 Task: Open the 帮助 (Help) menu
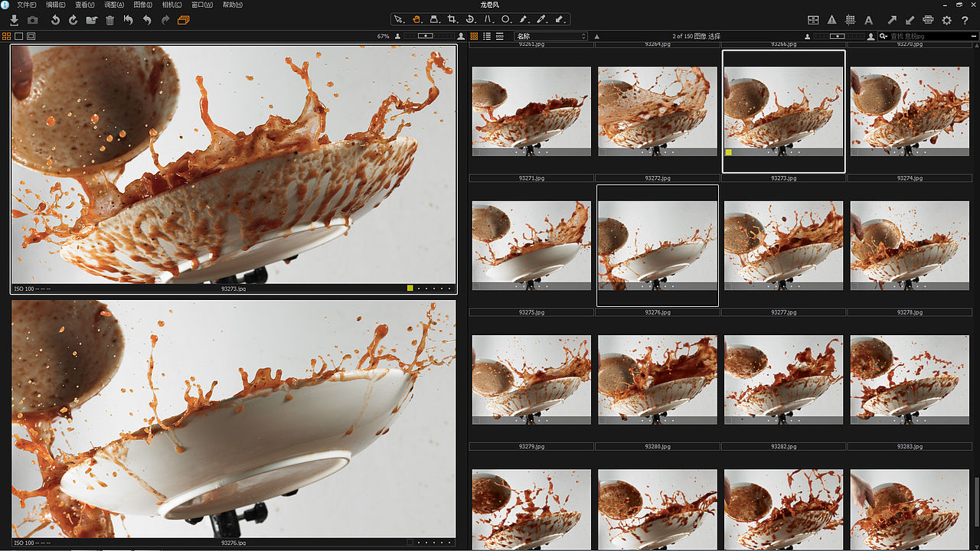click(x=232, y=5)
